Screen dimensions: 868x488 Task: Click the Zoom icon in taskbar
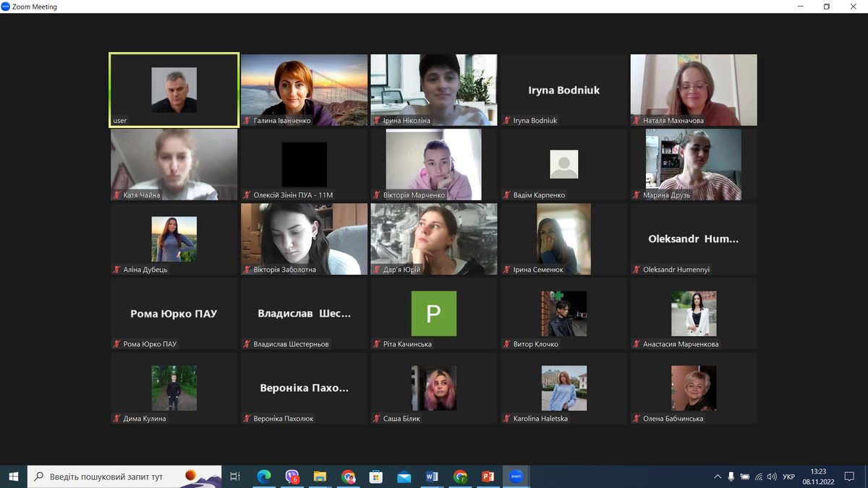point(516,476)
